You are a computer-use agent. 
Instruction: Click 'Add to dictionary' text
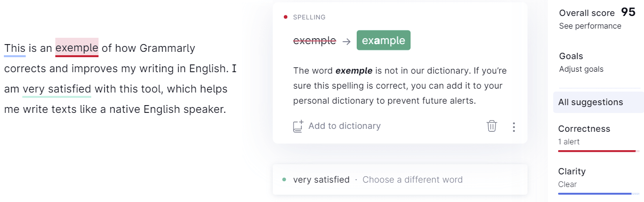tap(345, 126)
